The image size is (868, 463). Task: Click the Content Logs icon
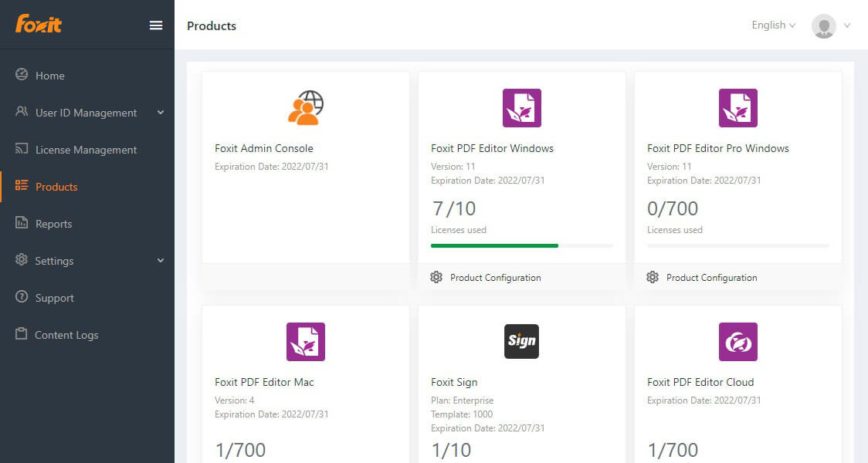22,334
